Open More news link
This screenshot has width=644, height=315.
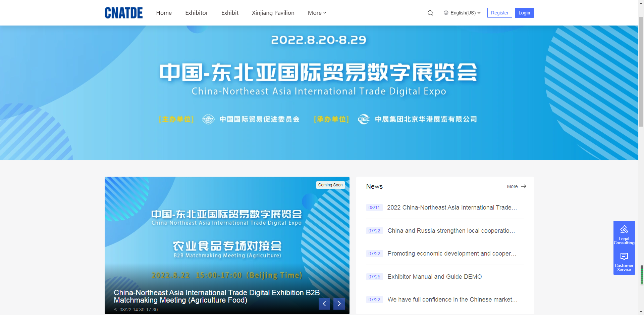pyautogui.click(x=517, y=186)
